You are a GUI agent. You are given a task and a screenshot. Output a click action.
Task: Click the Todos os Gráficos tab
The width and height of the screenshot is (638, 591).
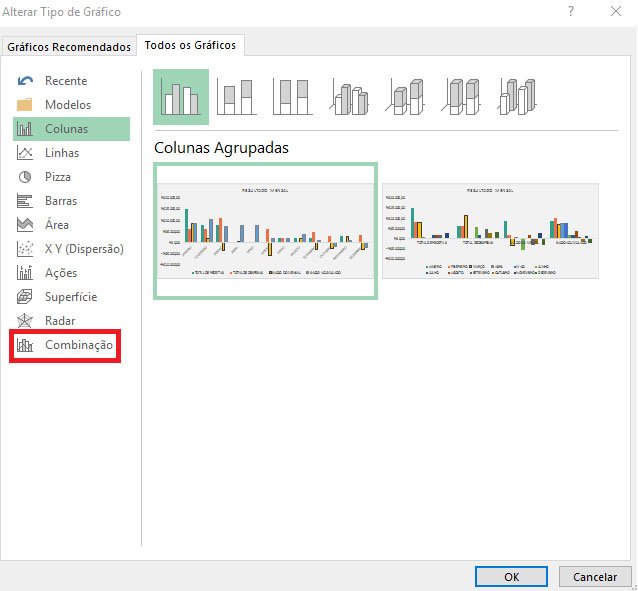coord(190,46)
